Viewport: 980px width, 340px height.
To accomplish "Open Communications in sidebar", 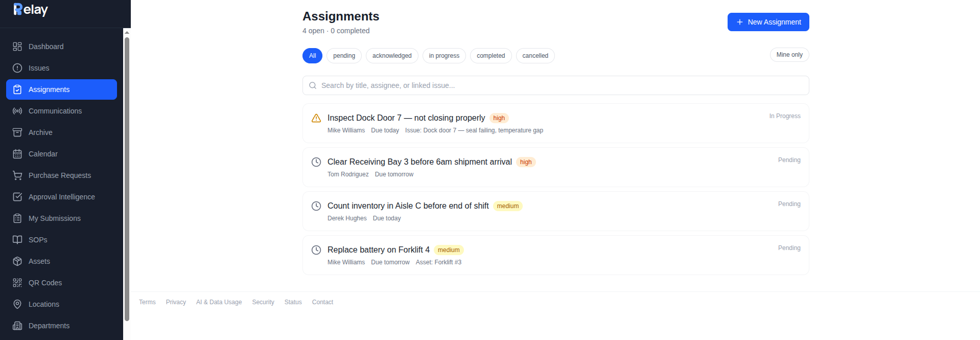I will pyautogui.click(x=61, y=111).
